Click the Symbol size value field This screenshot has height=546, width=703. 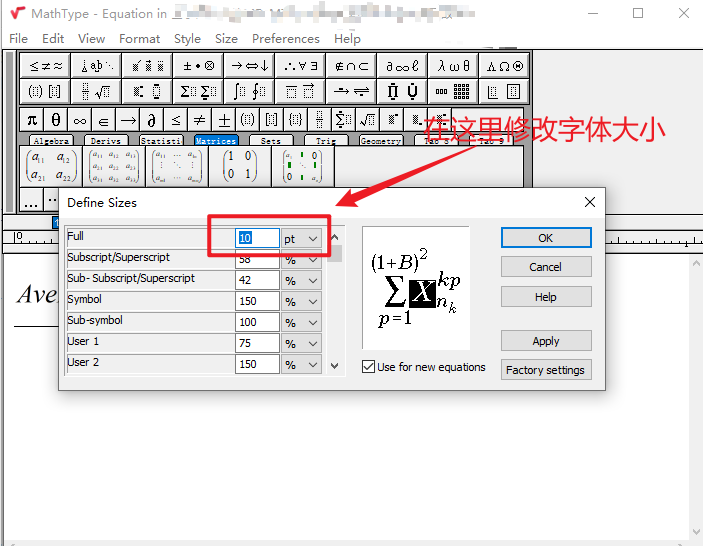(257, 302)
